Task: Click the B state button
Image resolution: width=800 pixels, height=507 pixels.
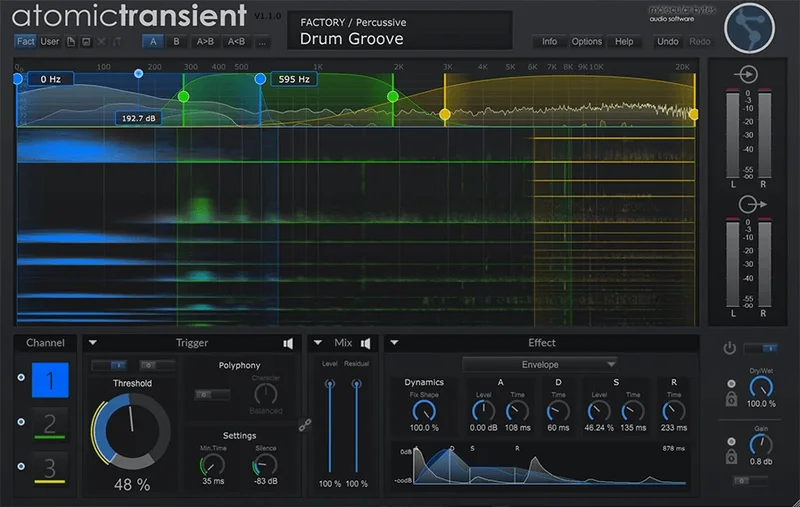Action: point(177,42)
